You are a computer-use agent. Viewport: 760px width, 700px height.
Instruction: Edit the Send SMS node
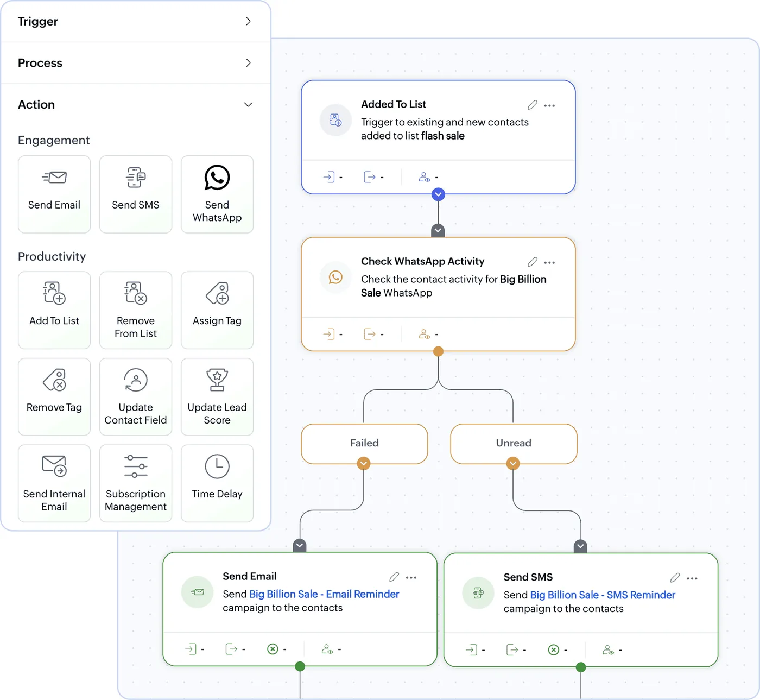675,578
